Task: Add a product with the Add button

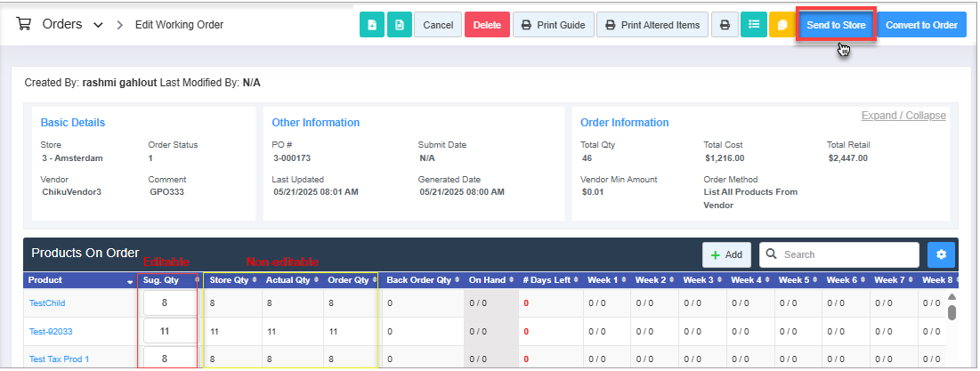Action: pyautogui.click(x=726, y=254)
